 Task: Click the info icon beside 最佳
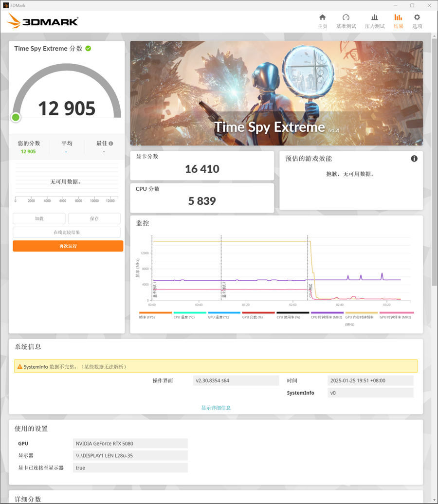tap(110, 144)
